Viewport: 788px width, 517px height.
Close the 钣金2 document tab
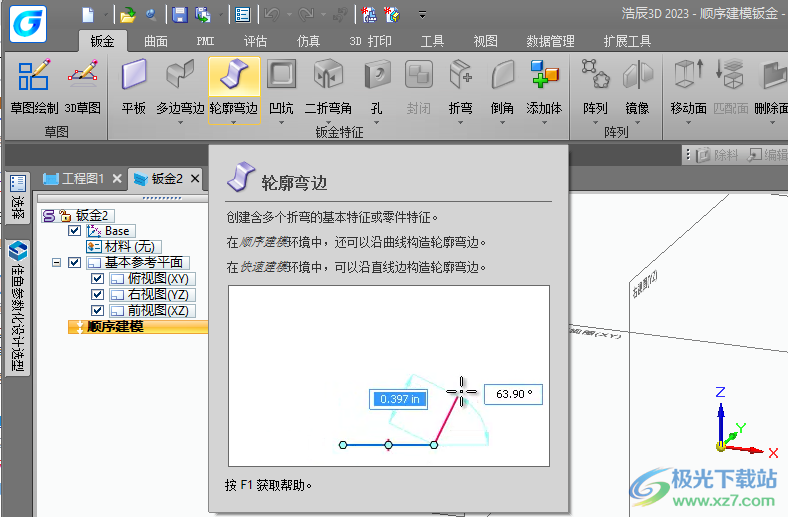click(195, 178)
